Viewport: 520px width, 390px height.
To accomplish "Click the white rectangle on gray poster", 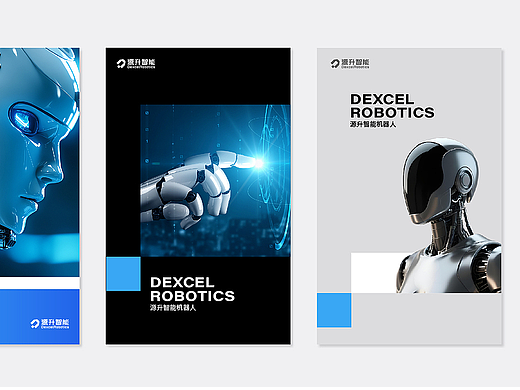I will [374, 273].
